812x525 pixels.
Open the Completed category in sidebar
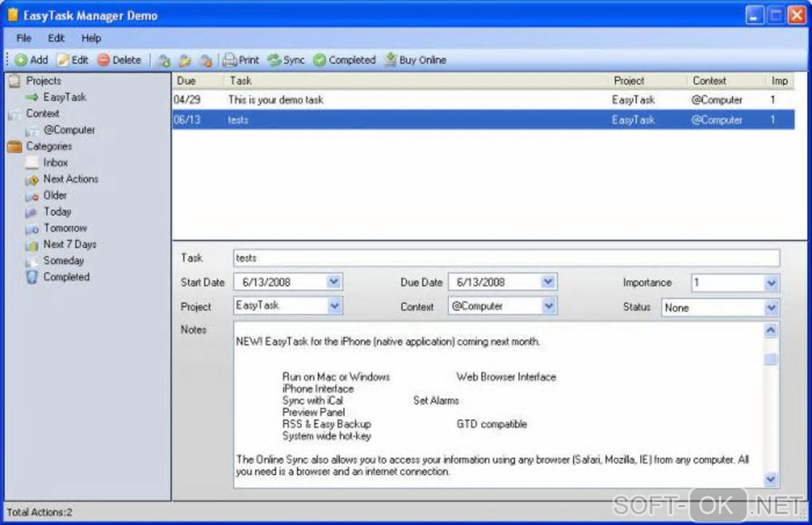pos(66,278)
